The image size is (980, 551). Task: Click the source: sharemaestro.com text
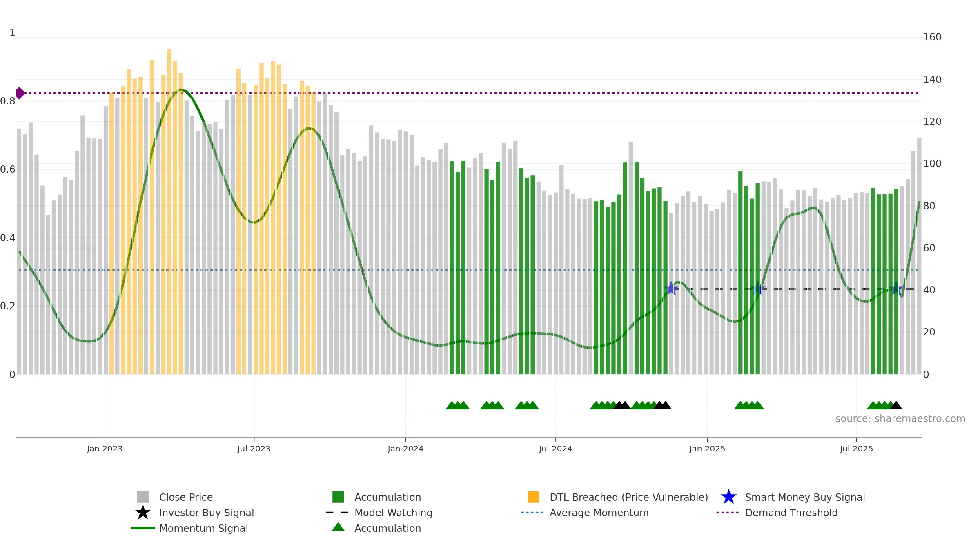click(900, 419)
